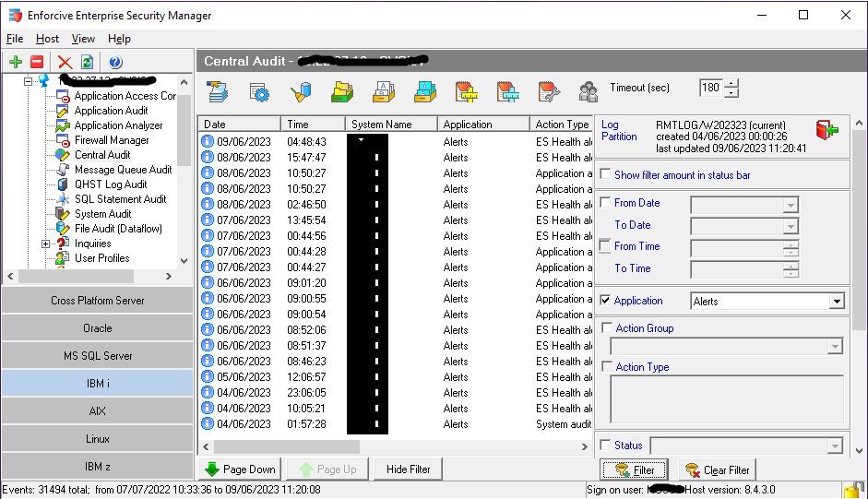Select User Profiles tree node

click(101, 258)
